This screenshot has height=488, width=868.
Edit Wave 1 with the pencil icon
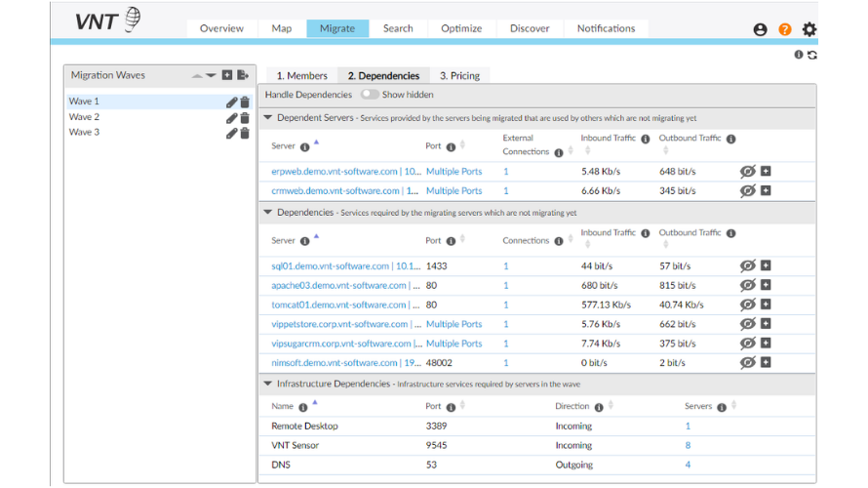click(231, 102)
